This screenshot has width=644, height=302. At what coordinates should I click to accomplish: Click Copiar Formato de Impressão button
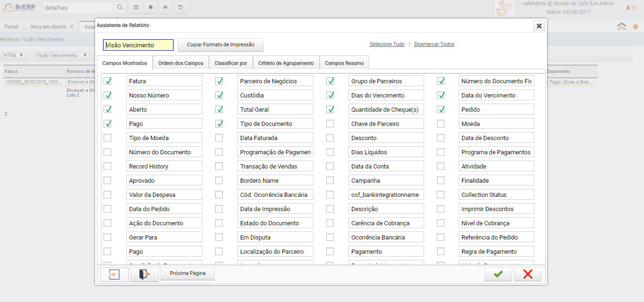(x=220, y=45)
